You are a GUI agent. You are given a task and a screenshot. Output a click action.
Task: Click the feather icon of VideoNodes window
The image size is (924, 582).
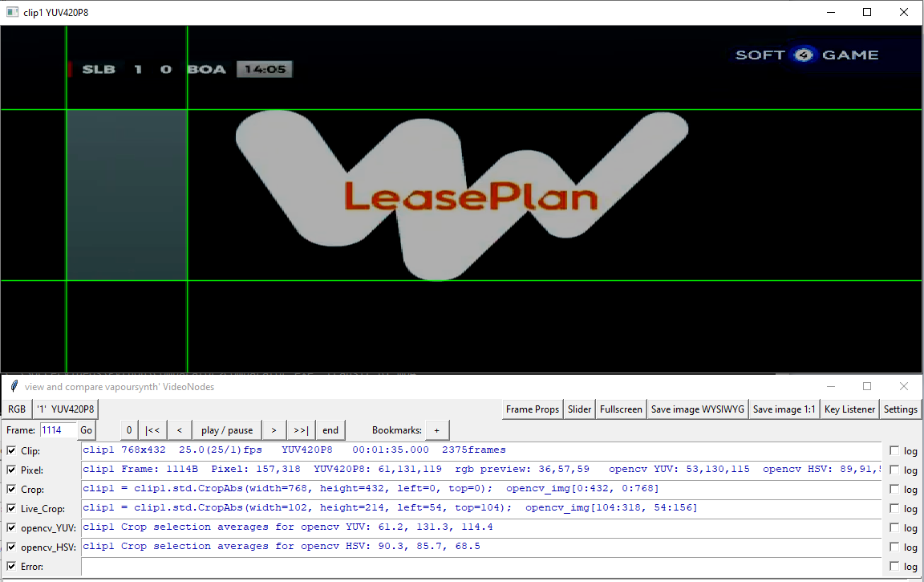tap(13, 386)
